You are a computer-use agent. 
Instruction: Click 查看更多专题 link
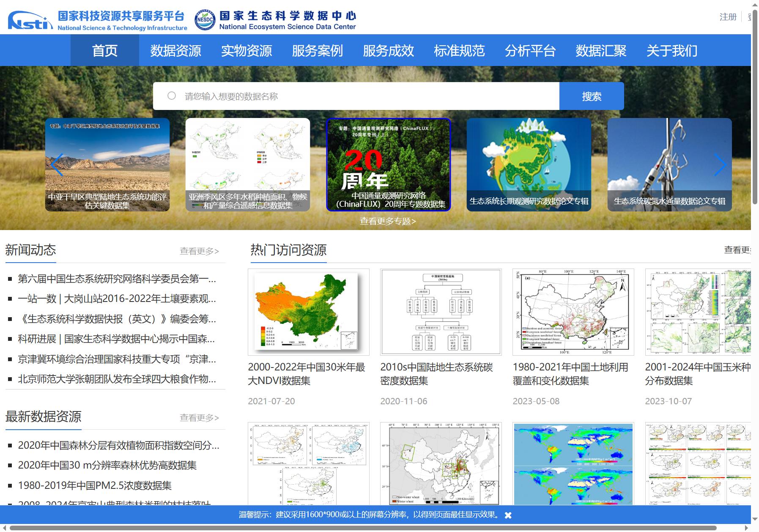pyautogui.click(x=388, y=221)
